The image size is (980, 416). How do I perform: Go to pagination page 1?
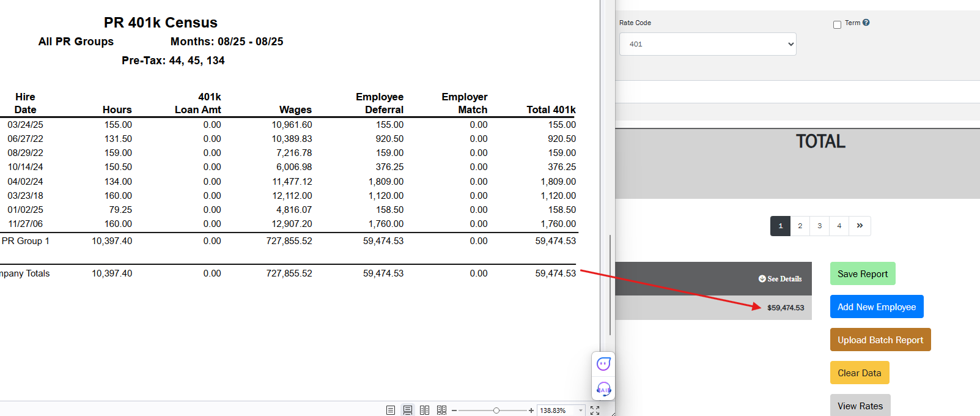[x=780, y=226]
